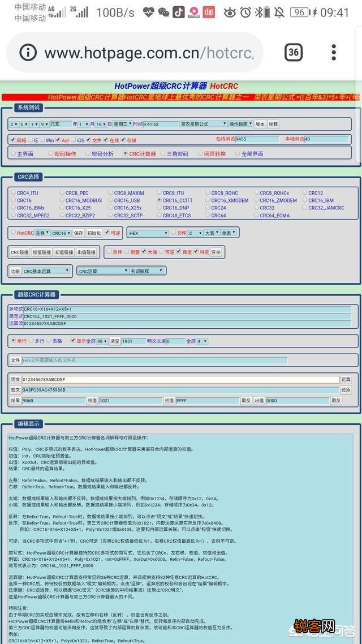Tap the WeChat notification icon in status bar
This screenshot has height=644, width=362.
164,12
